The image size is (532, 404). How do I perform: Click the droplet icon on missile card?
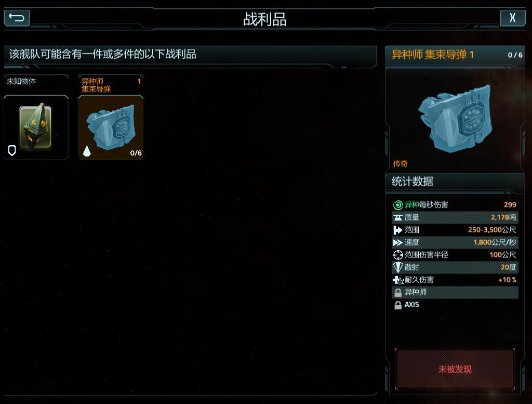[x=87, y=151]
